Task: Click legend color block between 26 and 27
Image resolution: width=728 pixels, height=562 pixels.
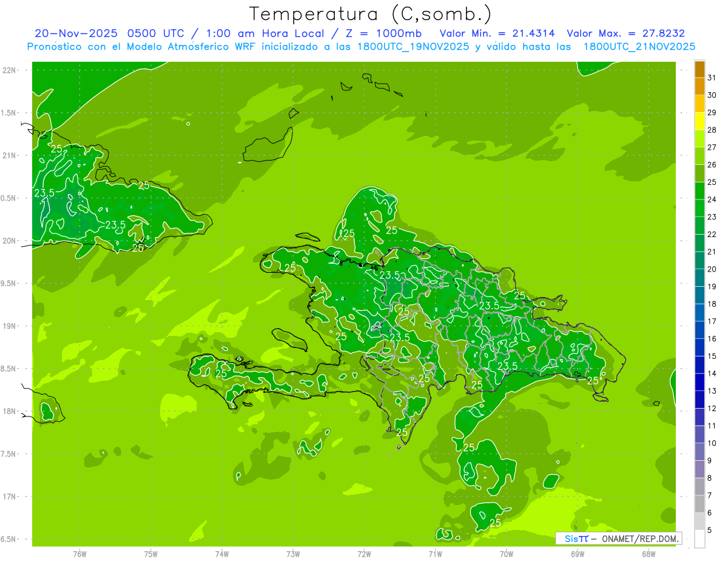Action: (x=699, y=156)
